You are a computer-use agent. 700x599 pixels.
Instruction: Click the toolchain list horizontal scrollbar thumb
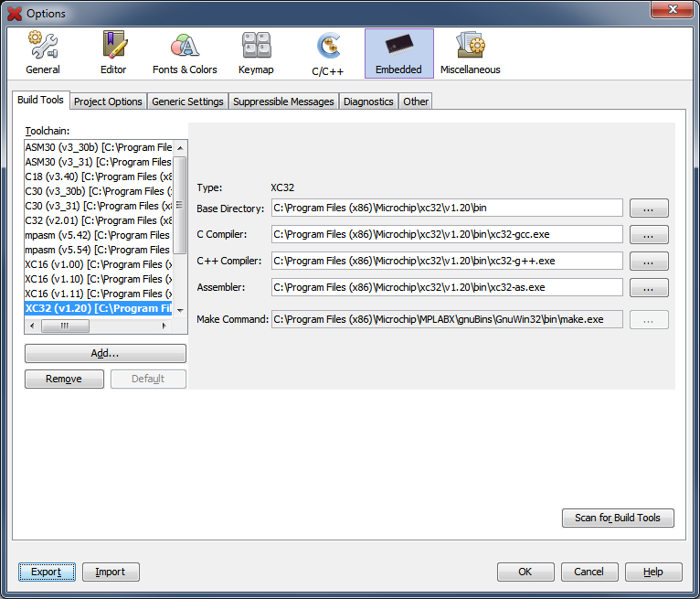point(65,326)
